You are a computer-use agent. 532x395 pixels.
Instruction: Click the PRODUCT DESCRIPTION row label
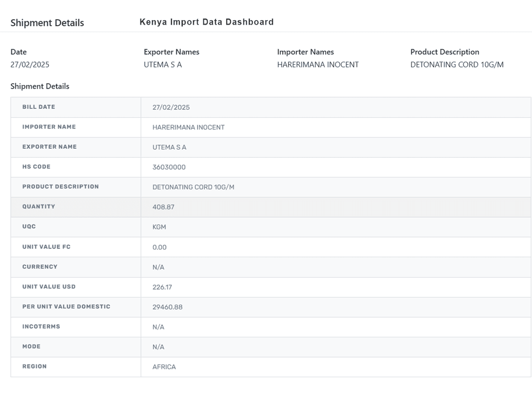(x=60, y=187)
